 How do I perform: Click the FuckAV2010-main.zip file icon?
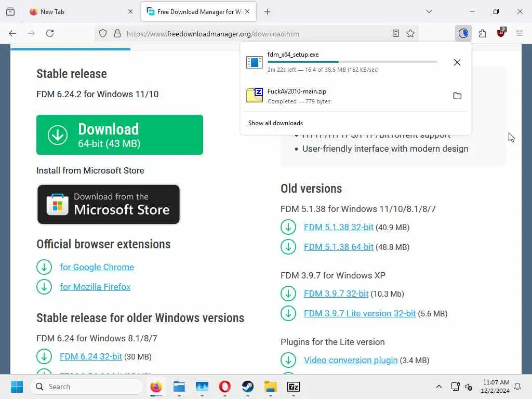[x=255, y=96]
